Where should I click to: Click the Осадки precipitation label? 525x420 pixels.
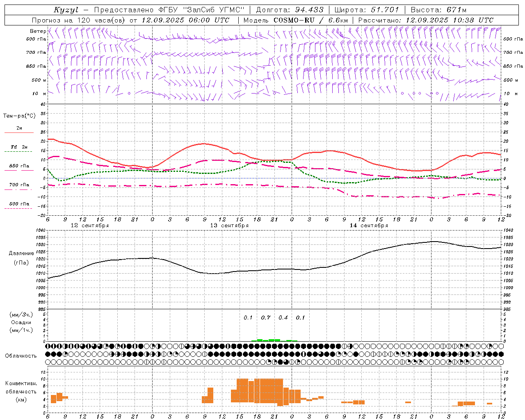coord(21,322)
